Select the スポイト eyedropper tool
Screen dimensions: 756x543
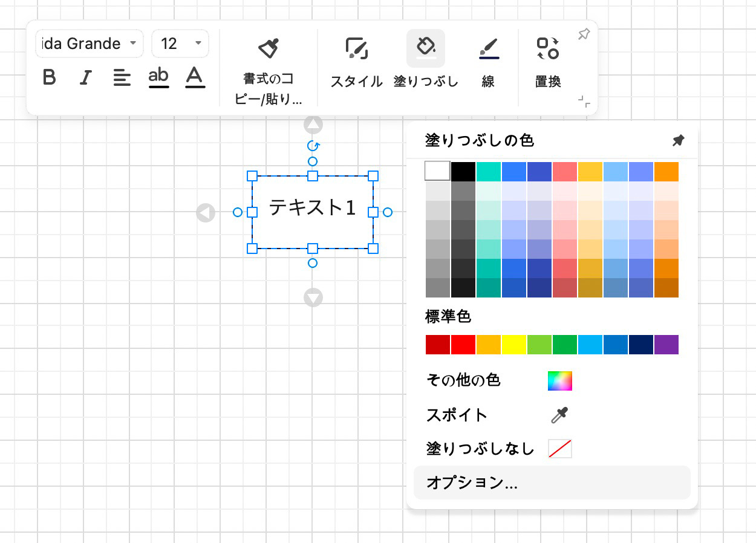tap(558, 415)
